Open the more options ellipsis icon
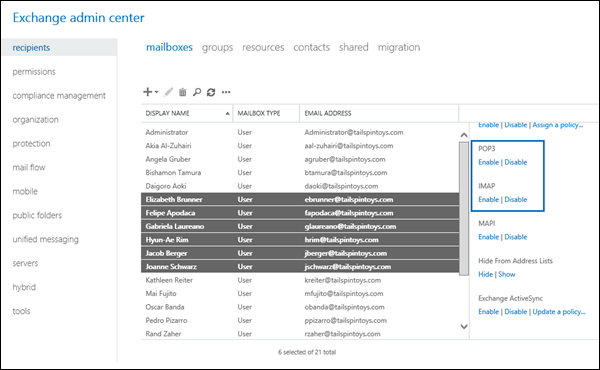This screenshot has height=370, width=600. point(226,92)
